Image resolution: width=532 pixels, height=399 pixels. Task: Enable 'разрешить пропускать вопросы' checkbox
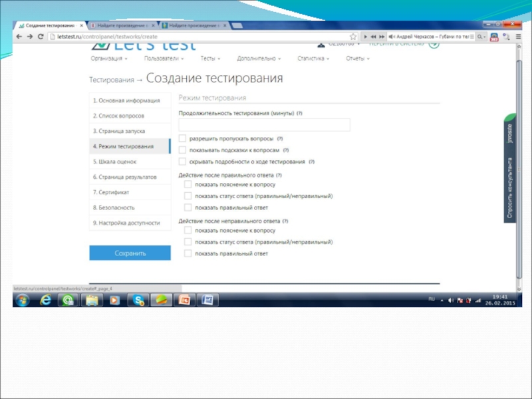(x=182, y=139)
